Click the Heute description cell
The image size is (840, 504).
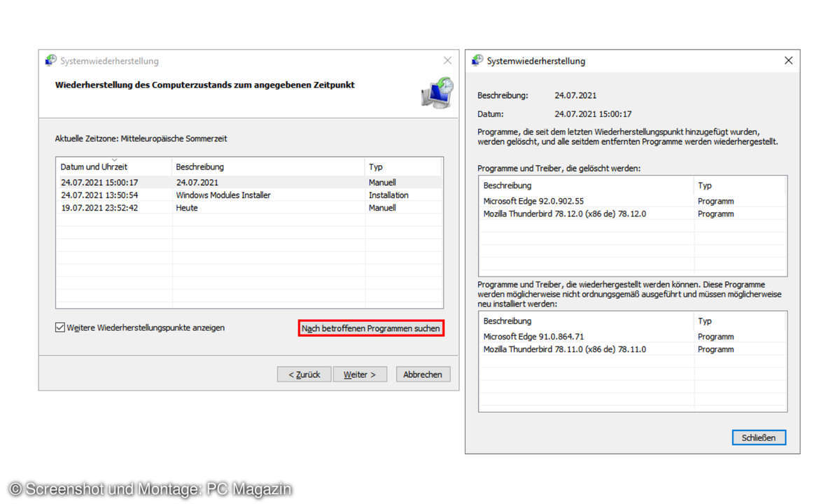point(187,207)
